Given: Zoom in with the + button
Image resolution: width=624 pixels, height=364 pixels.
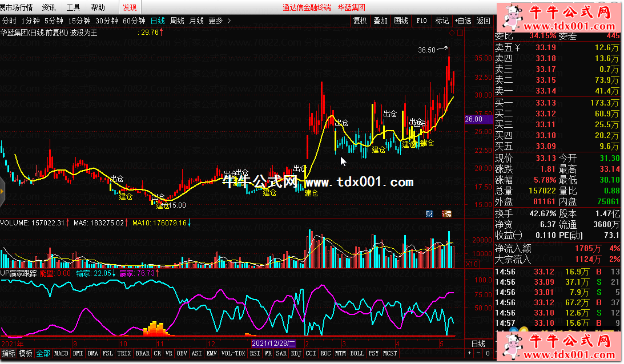Looking at the screenshot, I should (x=470, y=353).
